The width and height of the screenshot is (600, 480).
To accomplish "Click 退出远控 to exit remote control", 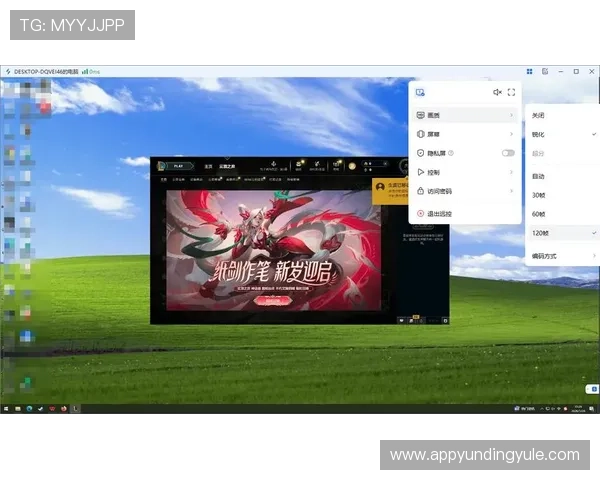I will pyautogui.click(x=440, y=213).
